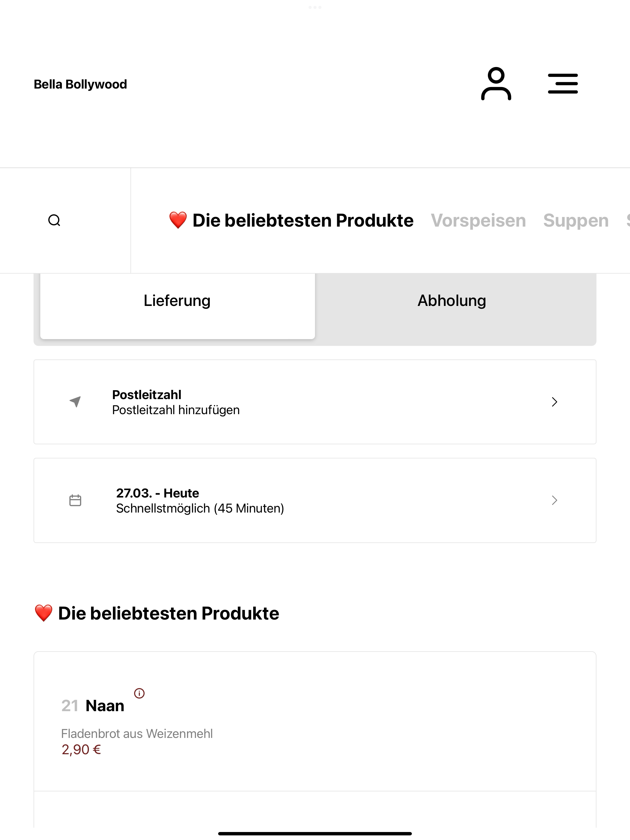Click the heart beside the section heading
Viewport: 630px width, 840px height.
pos(43,613)
